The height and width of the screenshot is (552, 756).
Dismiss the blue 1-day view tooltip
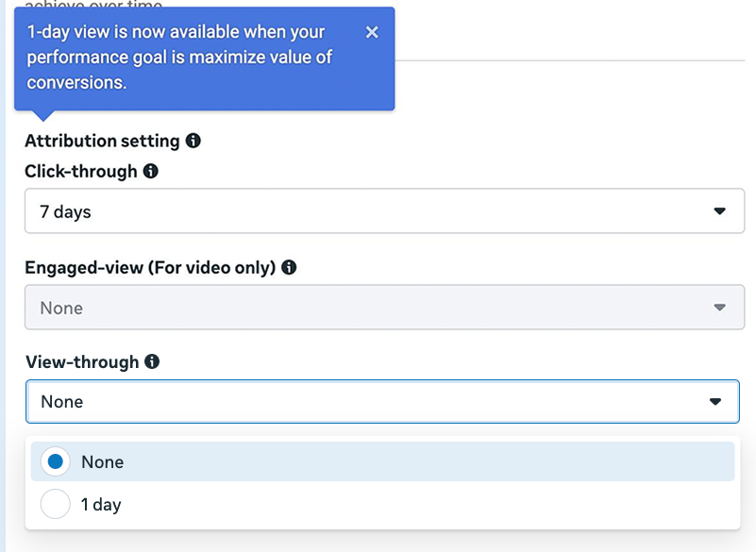click(372, 32)
